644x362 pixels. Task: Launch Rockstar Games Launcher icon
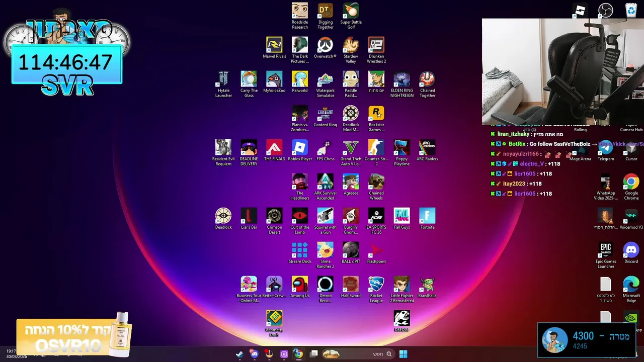coord(376,118)
